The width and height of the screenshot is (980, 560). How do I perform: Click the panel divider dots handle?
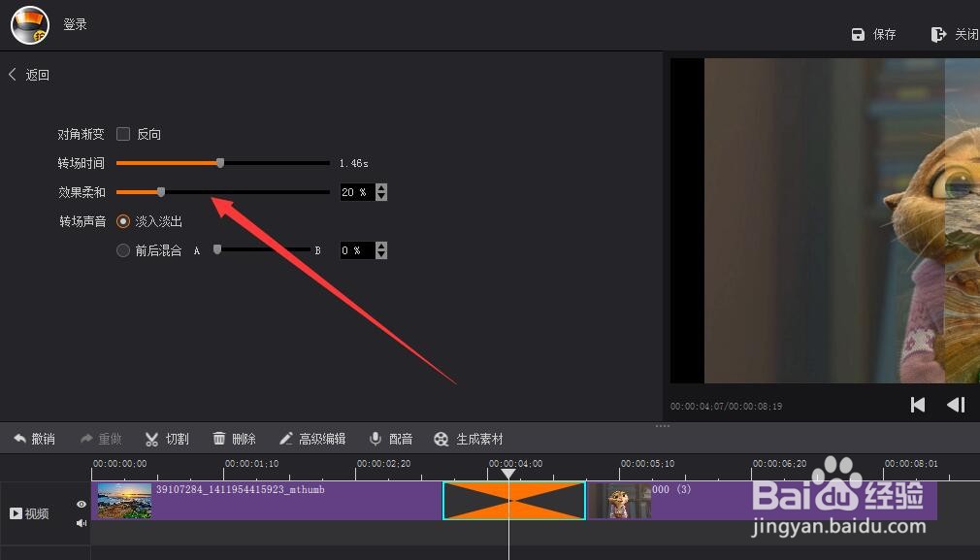click(663, 426)
